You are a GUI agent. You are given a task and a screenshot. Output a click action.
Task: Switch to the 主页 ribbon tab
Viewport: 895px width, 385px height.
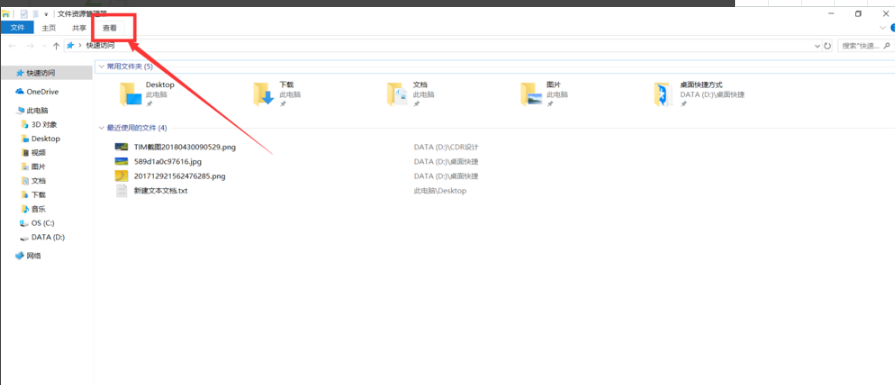(49, 27)
